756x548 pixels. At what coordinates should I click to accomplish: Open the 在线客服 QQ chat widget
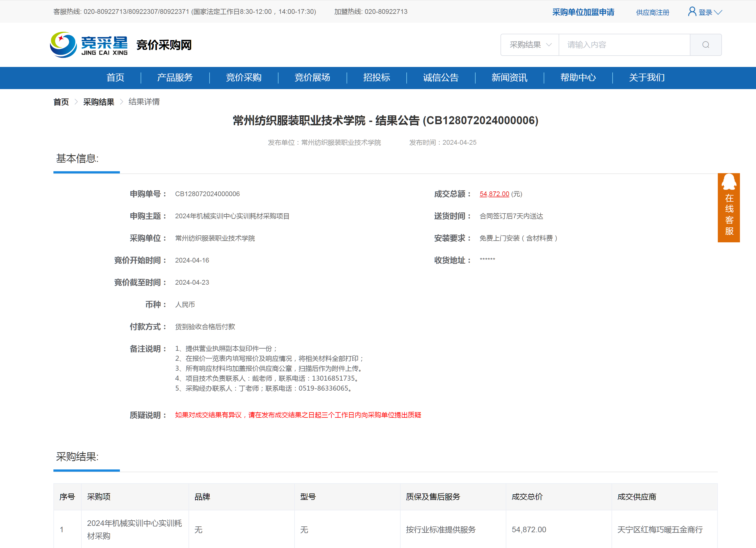[729, 207]
